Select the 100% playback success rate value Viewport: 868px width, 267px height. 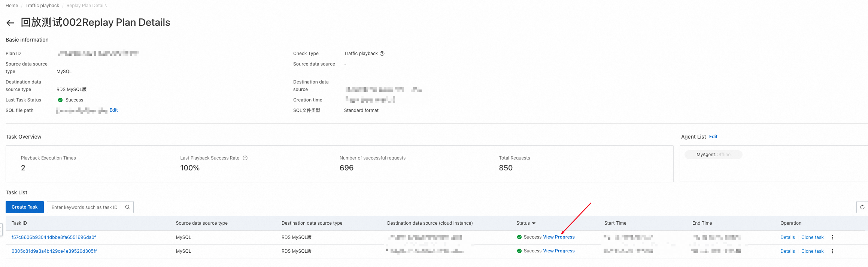190,168
